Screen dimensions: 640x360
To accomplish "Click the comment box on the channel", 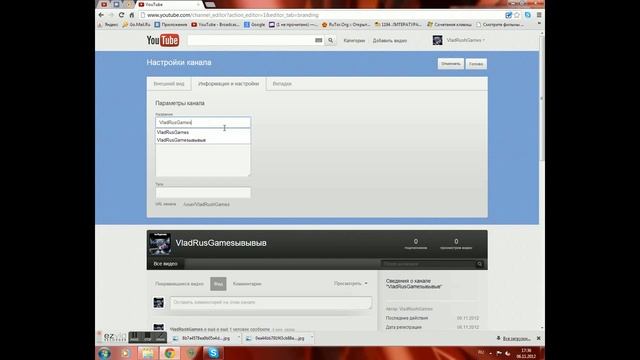I will pos(271,302).
